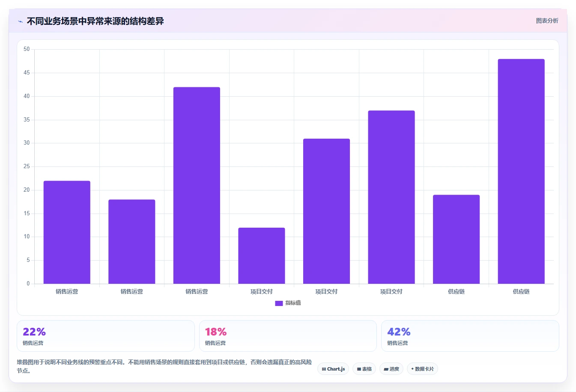Screen dimensions: 576x392
Task: Click the star icon in 数据卡片 tag
Action: coord(412,369)
